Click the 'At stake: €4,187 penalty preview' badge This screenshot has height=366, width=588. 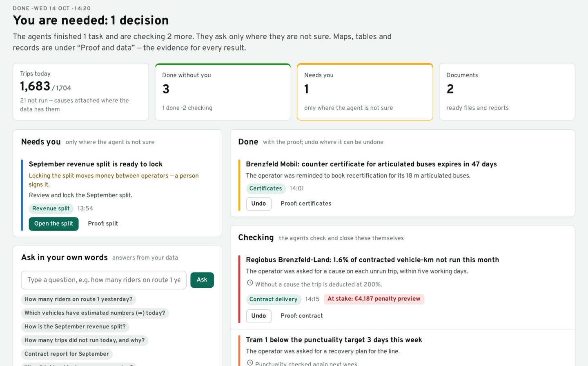point(374,299)
